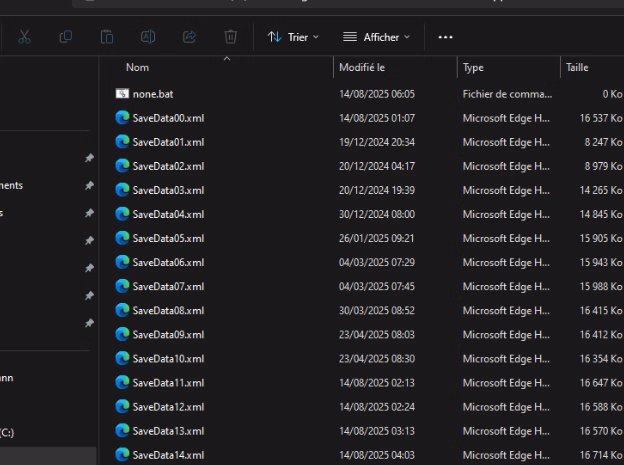This screenshot has height=465, width=624.
Task: Select the file name SaveData06.xml
Action: [168, 262]
